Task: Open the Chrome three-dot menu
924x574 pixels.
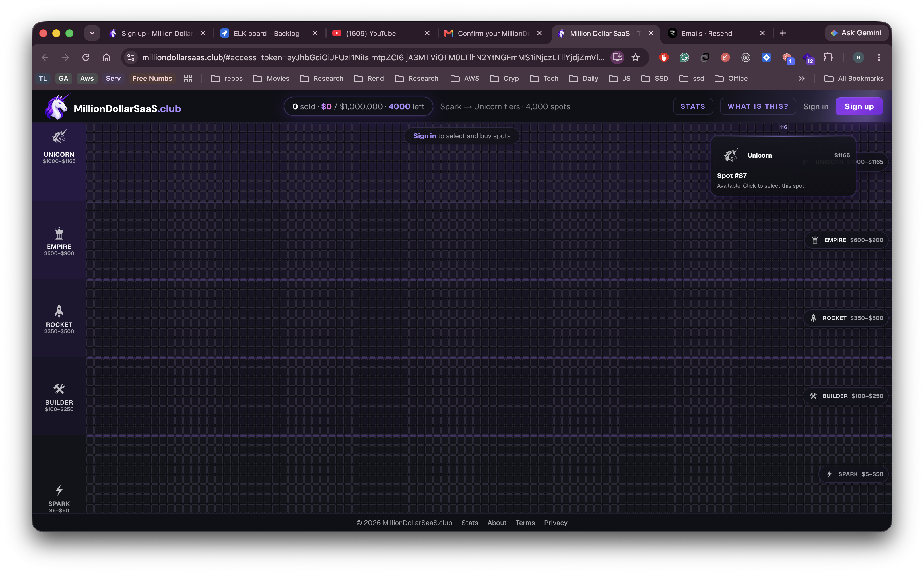Action: (879, 57)
